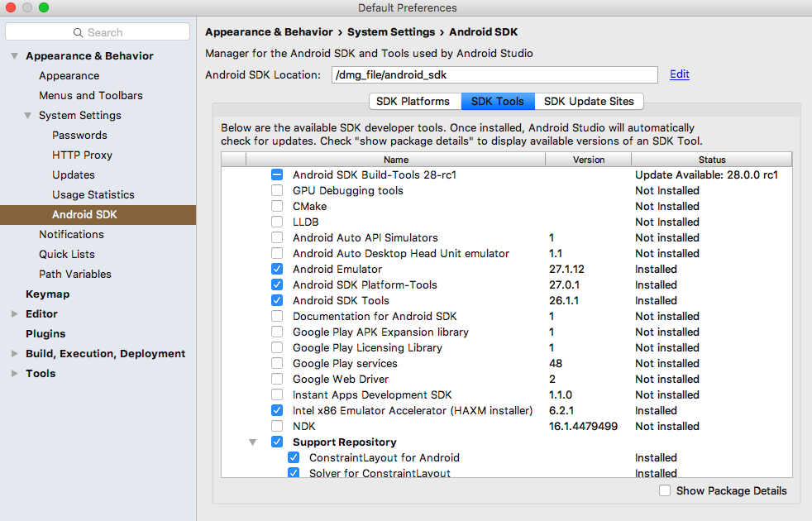Toggle Android SDK Build-Tools 28-rc1 checkbox
The image size is (812, 521).
click(x=277, y=175)
